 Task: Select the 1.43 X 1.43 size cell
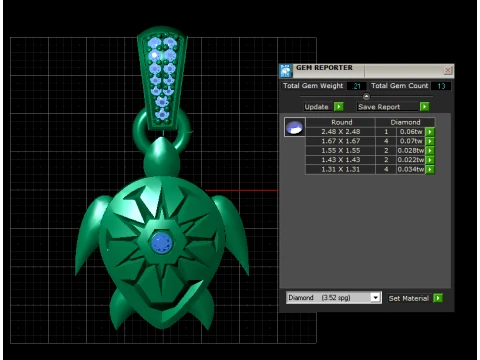pos(340,160)
